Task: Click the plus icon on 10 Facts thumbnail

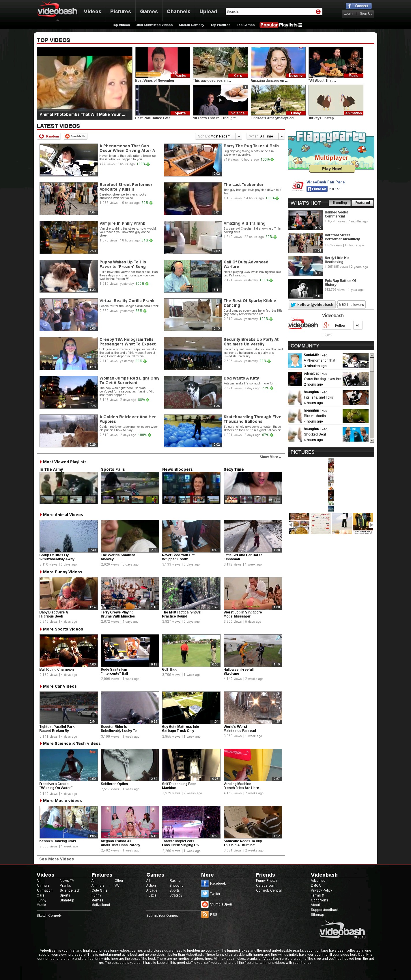Action: click(x=245, y=87)
